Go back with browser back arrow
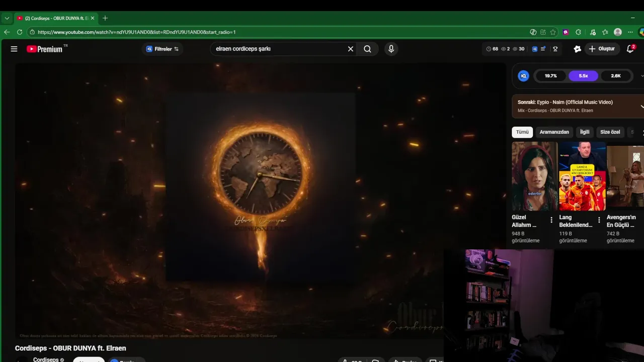This screenshot has width=644, height=362. click(x=7, y=32)
